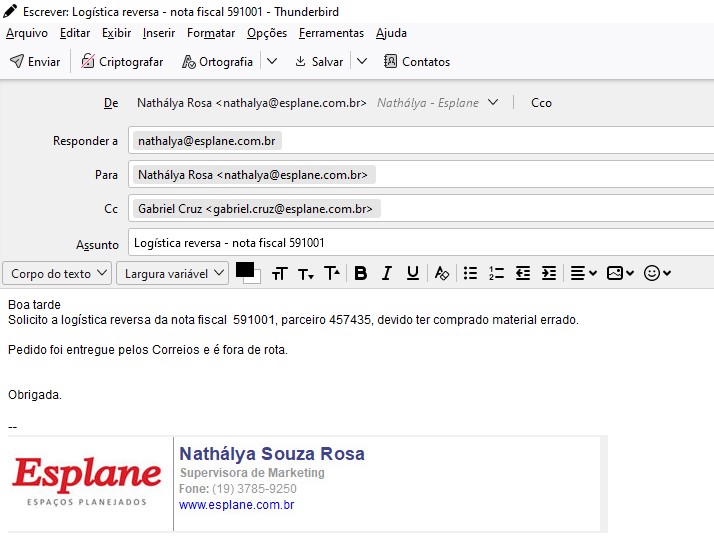This screenshot has width=714, height=554.
Task: Open the Formatar menu
Action: point(211,33)
